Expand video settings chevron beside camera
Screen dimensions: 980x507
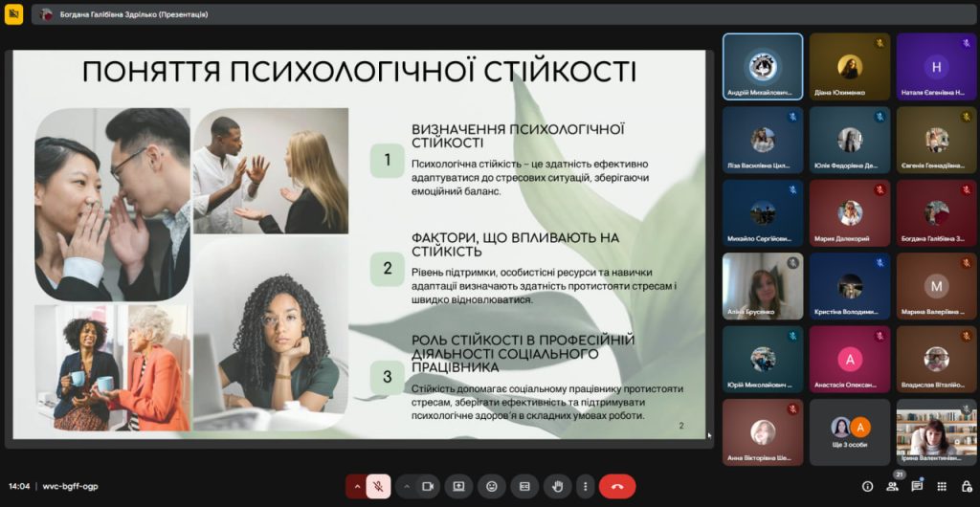pos(407,486)
